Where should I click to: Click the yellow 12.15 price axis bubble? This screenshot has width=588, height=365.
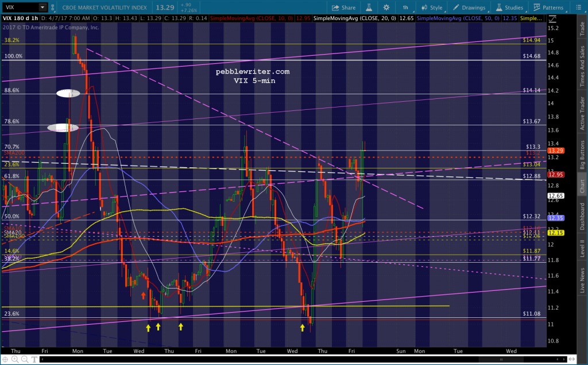(x=555, y=233)
